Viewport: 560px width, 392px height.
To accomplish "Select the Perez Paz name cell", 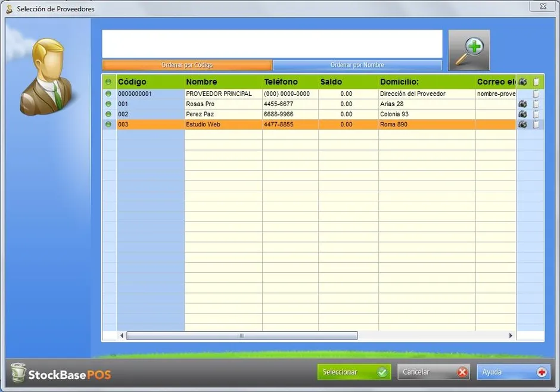I will point(223,114).
